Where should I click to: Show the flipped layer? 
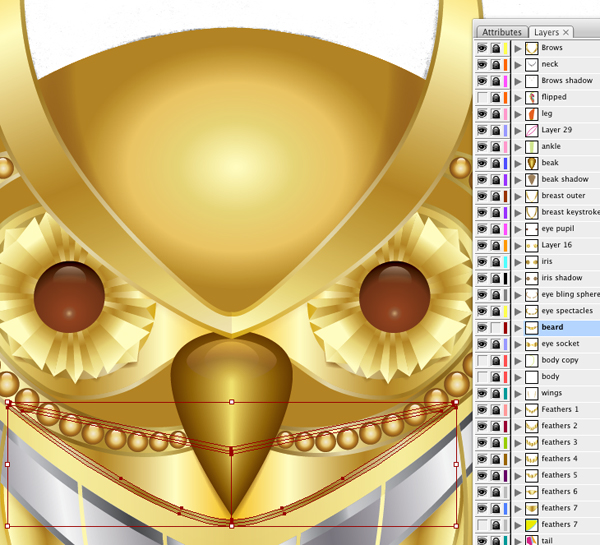pos(482,98)
